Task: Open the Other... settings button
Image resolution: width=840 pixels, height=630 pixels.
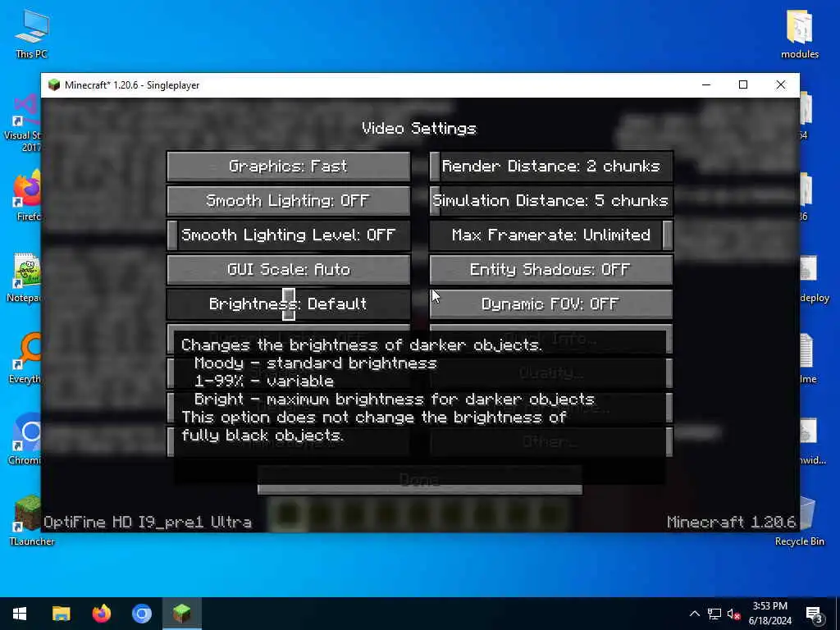Action: pos(550,441)
